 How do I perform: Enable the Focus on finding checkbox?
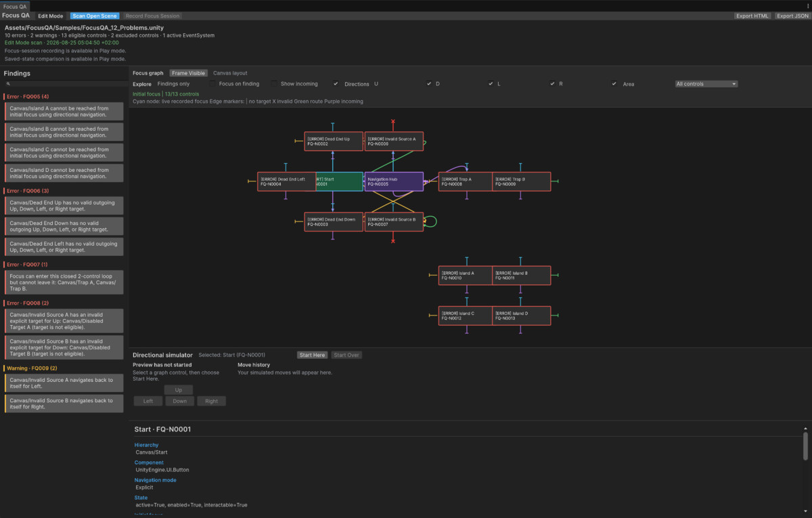click(x=274, y=84)
